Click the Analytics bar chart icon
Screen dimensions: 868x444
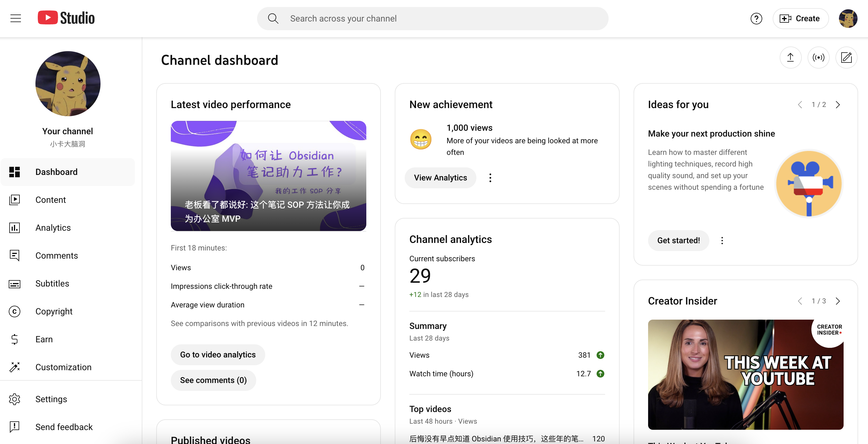(15, 228)
